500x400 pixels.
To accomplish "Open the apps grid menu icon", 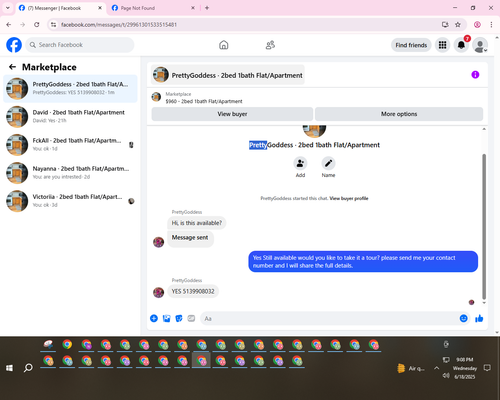I will tap(442, 45).
